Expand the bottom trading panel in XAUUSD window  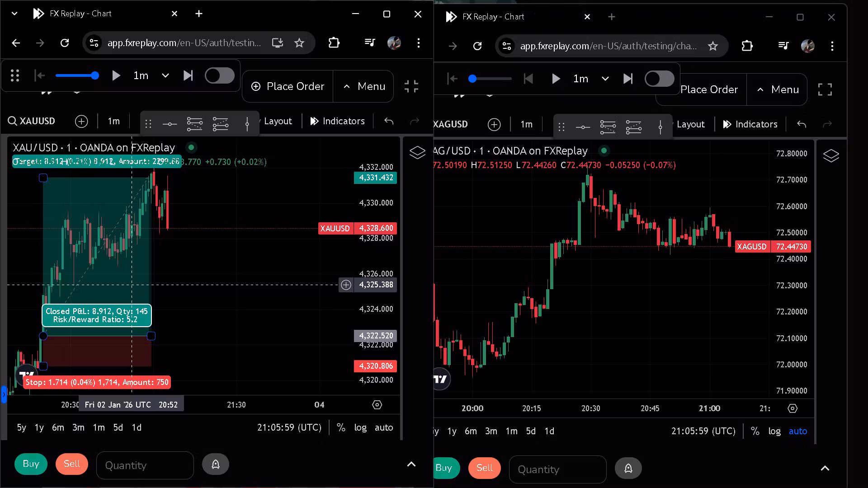411,465
